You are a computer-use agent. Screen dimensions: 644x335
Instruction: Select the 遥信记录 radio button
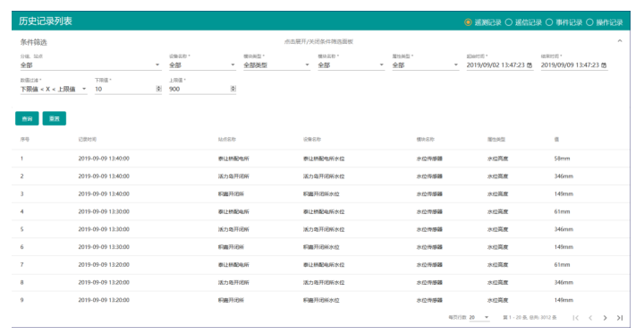pos(508,22)
